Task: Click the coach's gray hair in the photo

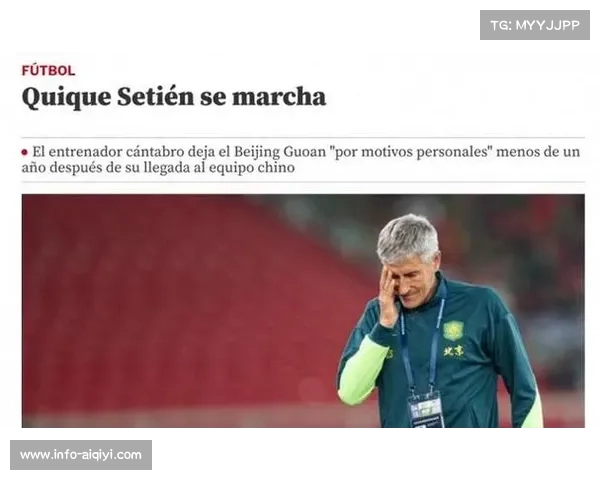Action: pos(408,237)
